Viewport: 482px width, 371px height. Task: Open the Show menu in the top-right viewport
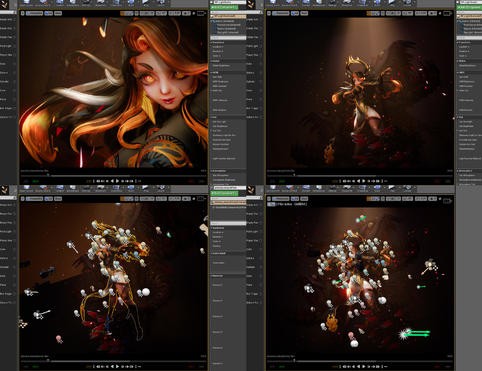tap(304, 13)
